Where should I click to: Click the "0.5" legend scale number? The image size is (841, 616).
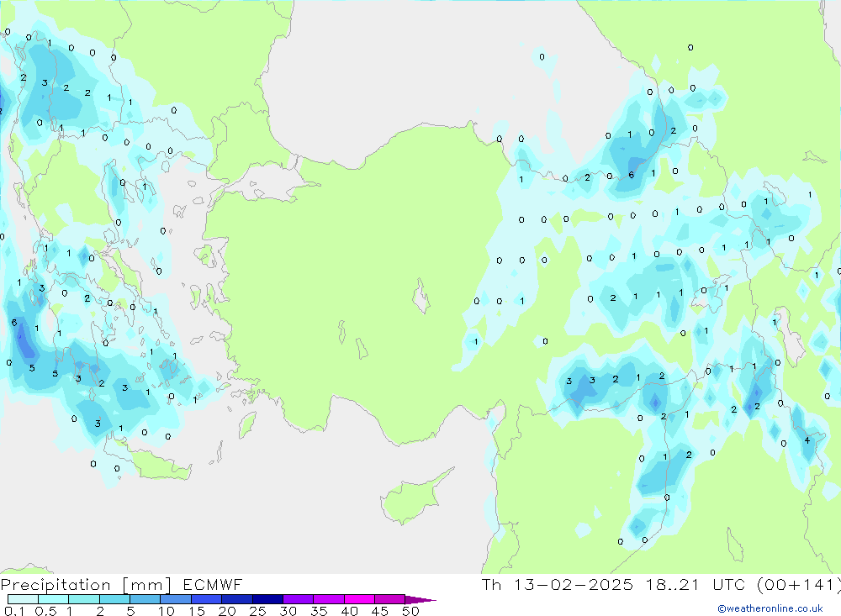45,611
